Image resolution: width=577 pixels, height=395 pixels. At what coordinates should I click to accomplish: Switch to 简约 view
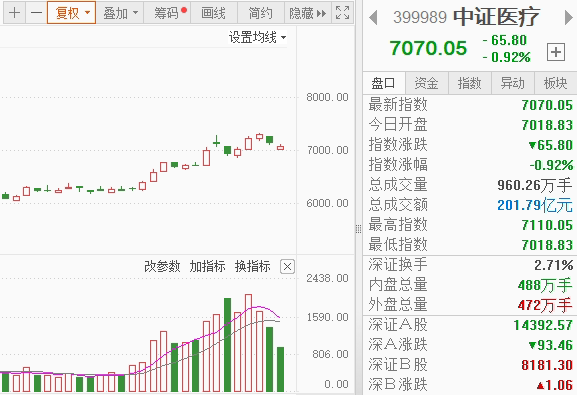click(x=261, y=13)
